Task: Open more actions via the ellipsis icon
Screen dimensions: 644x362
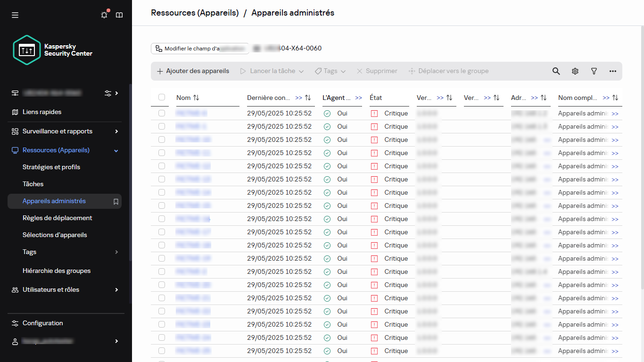Action: click(x=612, y=71)
